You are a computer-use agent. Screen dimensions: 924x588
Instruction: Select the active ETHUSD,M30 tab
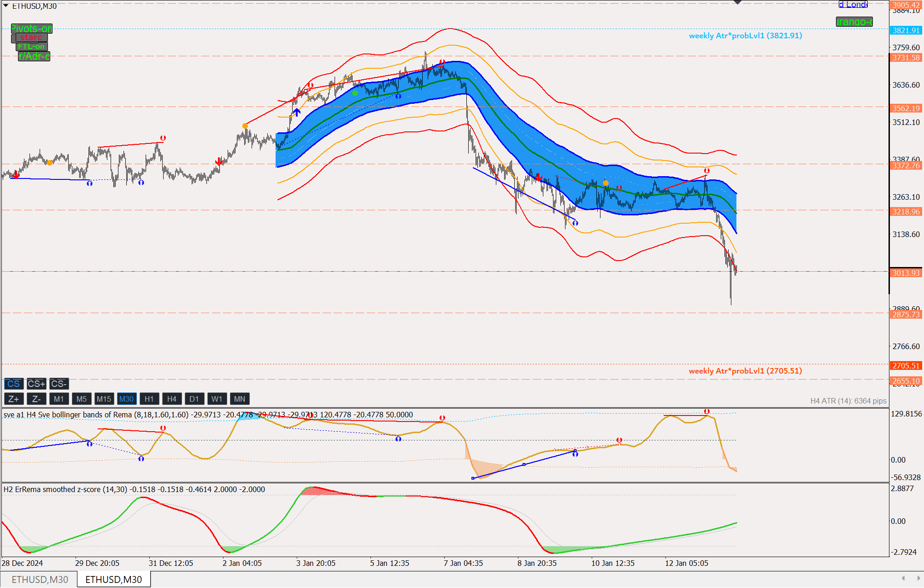point(113,579)
